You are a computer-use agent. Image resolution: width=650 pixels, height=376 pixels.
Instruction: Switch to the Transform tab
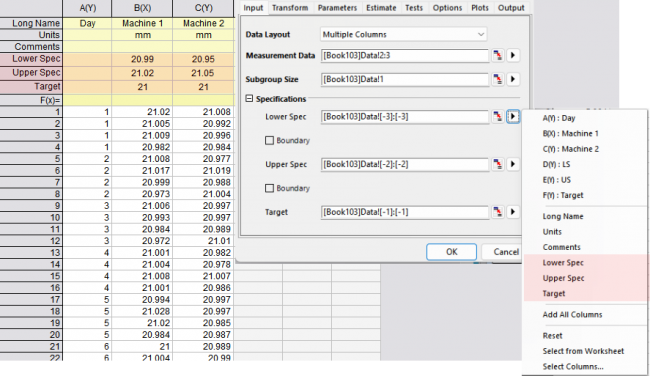290,8
